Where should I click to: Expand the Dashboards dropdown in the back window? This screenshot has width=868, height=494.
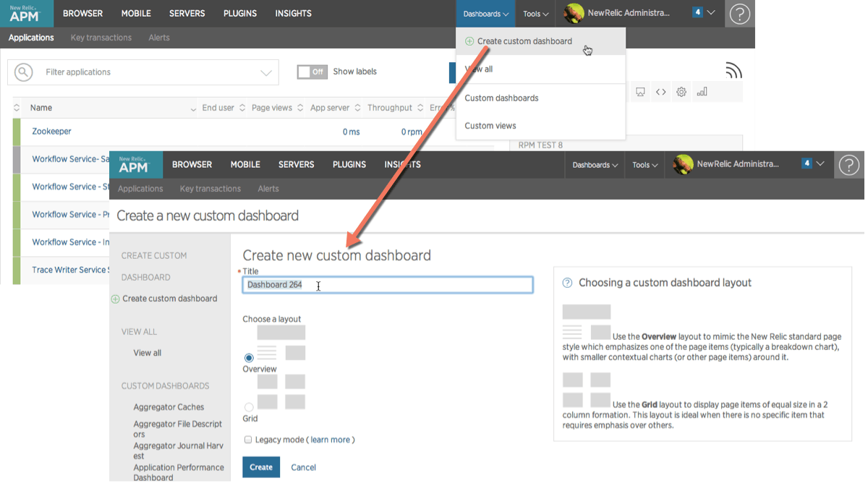pos(486,14)
